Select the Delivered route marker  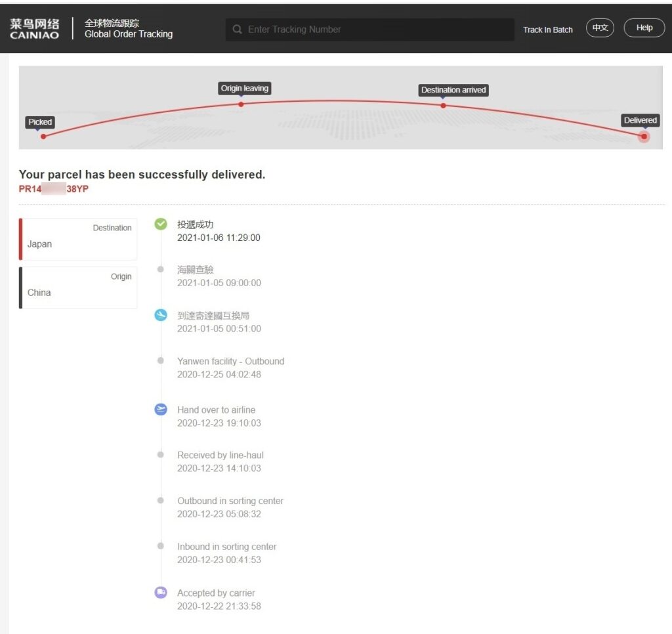pyautogui.click(x=644, y=136)
